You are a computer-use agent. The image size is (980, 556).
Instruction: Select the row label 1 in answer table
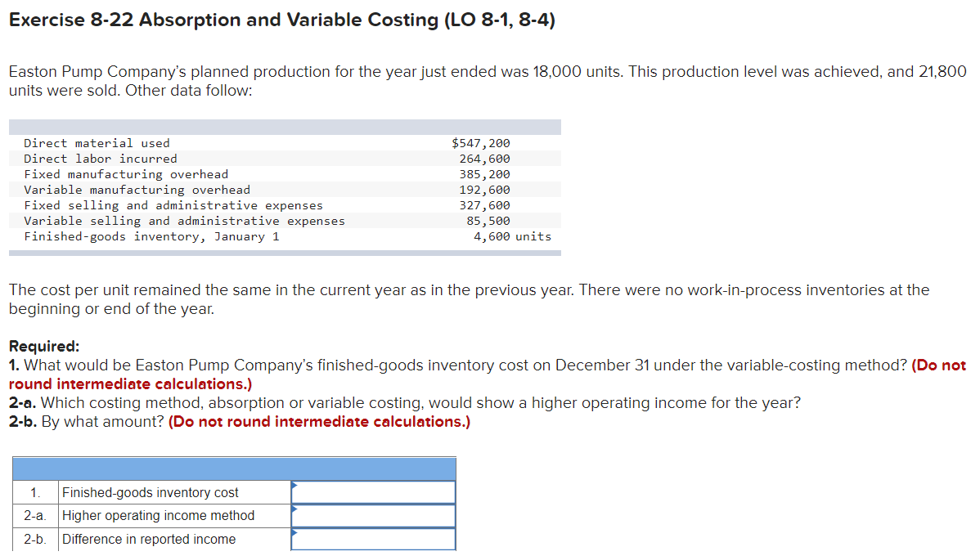[35, 491]
